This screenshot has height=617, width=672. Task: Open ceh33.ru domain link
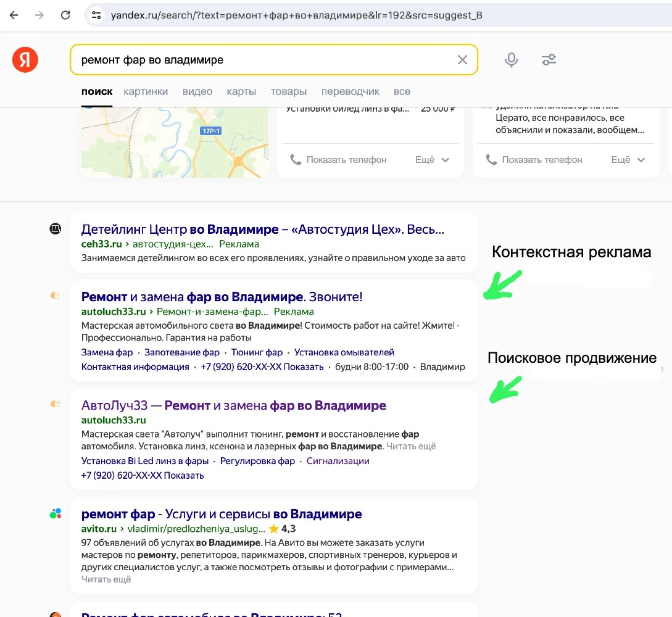pyautogui.click(x=102, y=244)
